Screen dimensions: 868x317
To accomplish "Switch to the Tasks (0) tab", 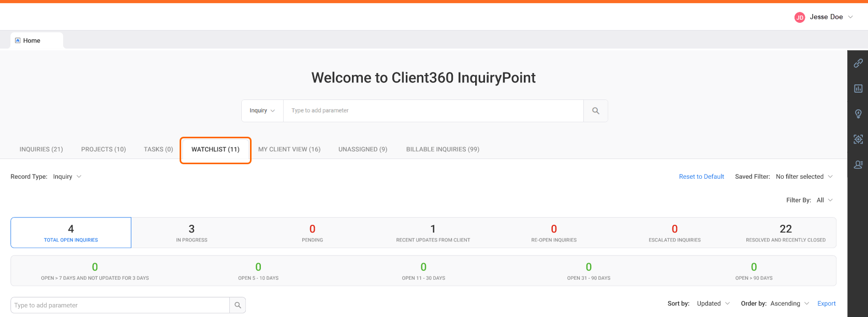I will coord(158,149).
